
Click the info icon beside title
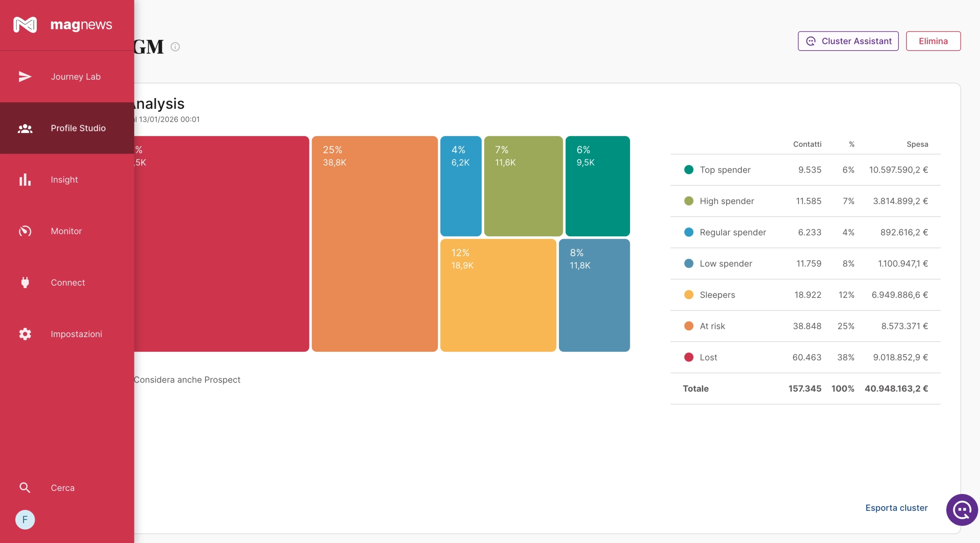pyautogui.click(x=175, y=47)
